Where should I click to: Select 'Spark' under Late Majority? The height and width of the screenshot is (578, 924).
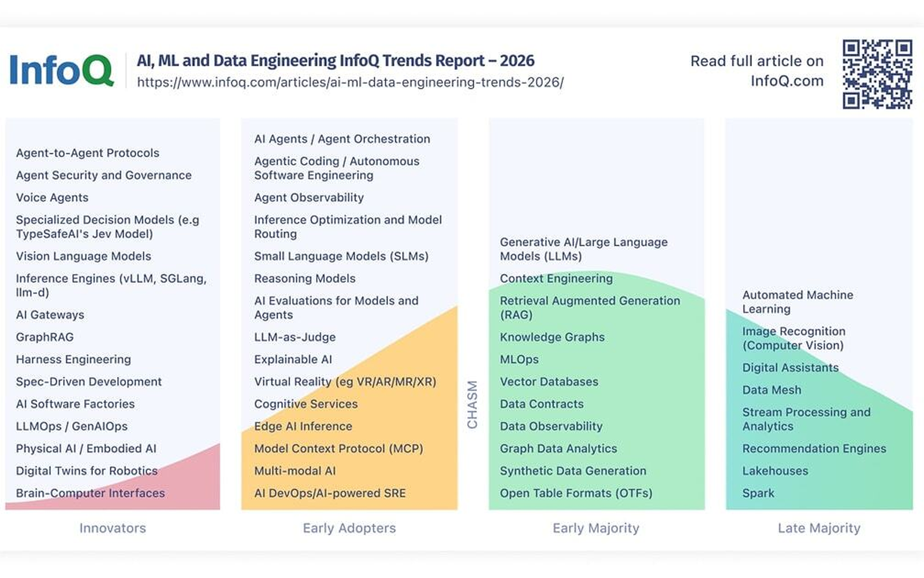click(x=759, y=493)
